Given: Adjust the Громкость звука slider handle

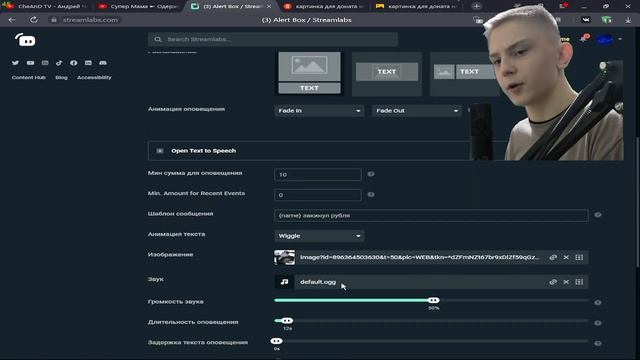Looking at the screenshot, I should [433, 300].
